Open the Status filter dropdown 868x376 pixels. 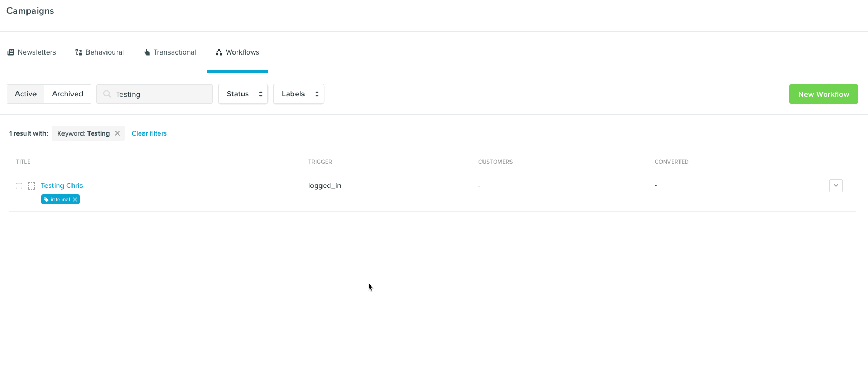243,94
